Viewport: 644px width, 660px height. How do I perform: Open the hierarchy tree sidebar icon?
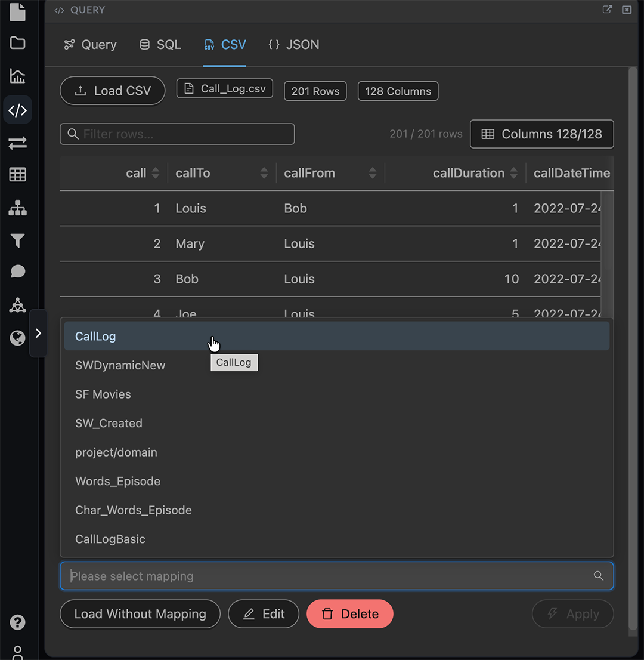pyautogui.click(x=17, y=208)
